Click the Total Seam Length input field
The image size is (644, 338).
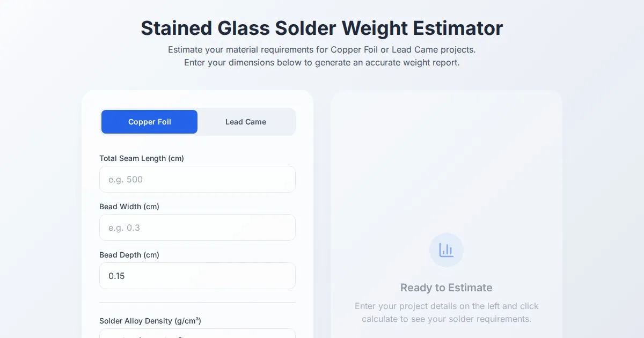197,179
